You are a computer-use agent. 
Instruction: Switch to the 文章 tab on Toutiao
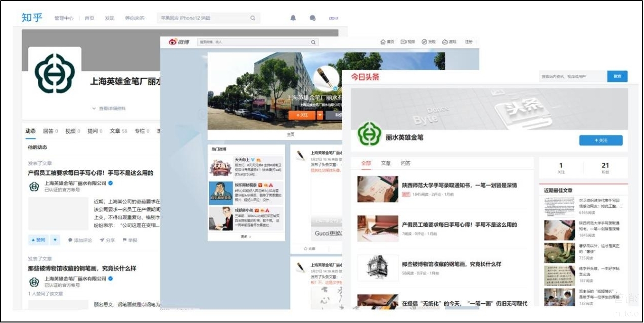pyautogui.click(x=386, y=163)
